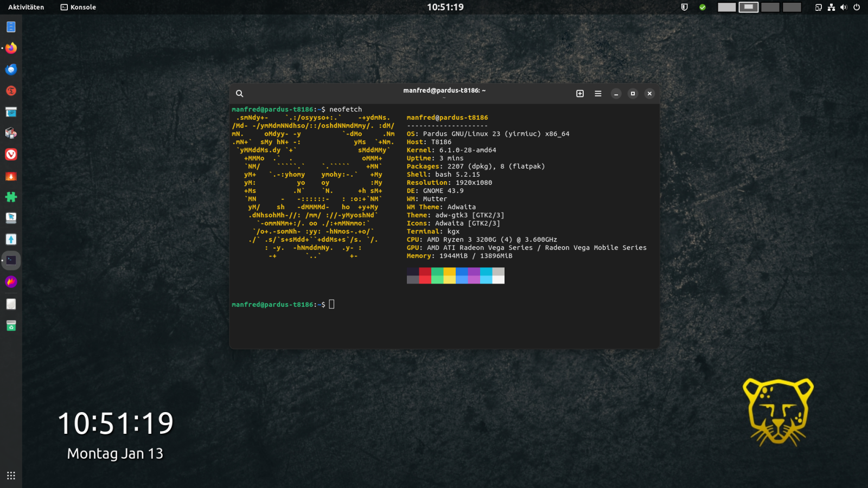This screenshot has height=488, width=868.
Task: Open a new terminal tab
Action: pyautogui.click(x=580, y=94)
